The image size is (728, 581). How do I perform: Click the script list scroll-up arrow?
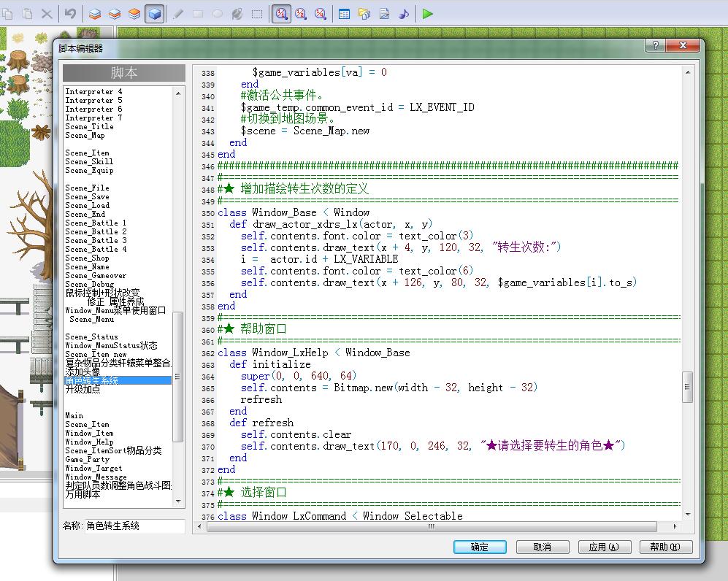[179, 93]
